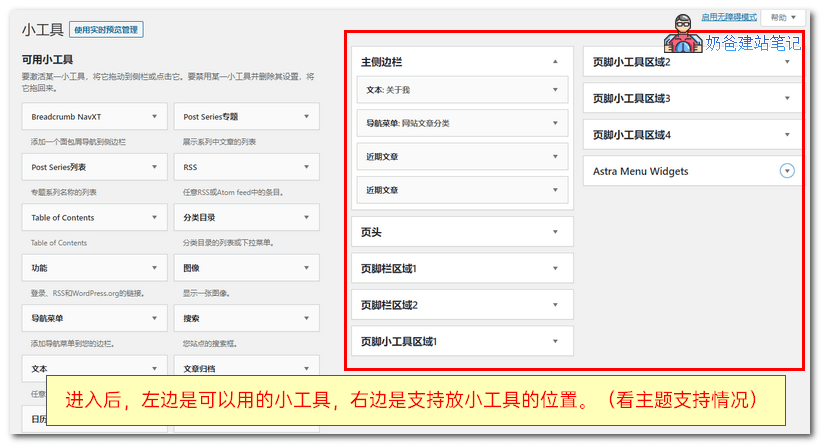Click the 小工具 page title
The image size is (821, 445).
[x=42, y=29]
